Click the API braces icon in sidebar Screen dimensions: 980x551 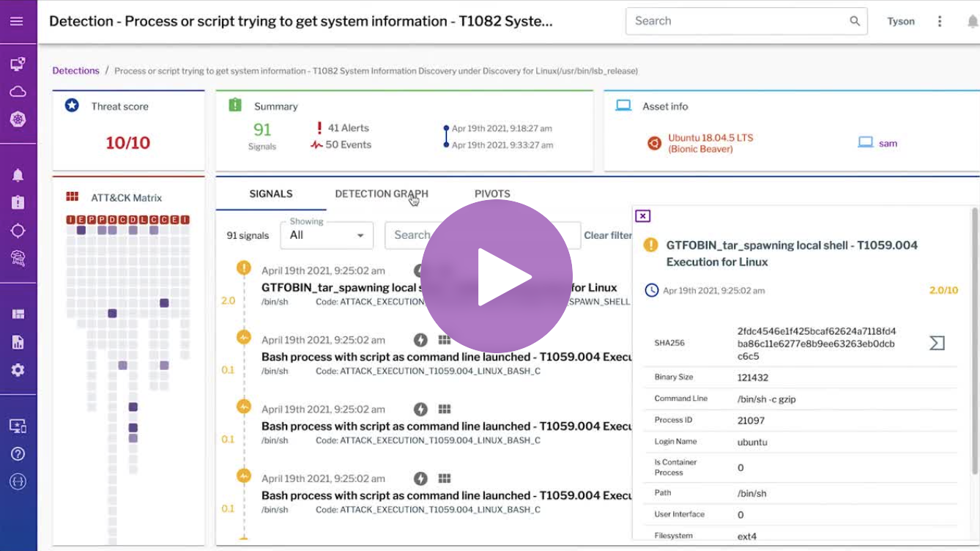18,481
